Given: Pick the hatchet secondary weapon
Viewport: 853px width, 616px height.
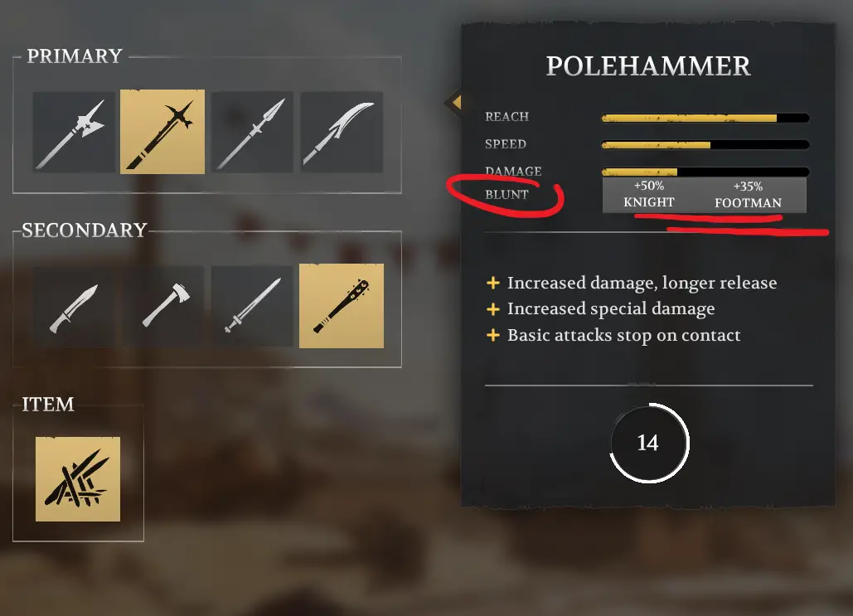Looking at the screenshot, I should pyautogui.click(x=162, y=307).
